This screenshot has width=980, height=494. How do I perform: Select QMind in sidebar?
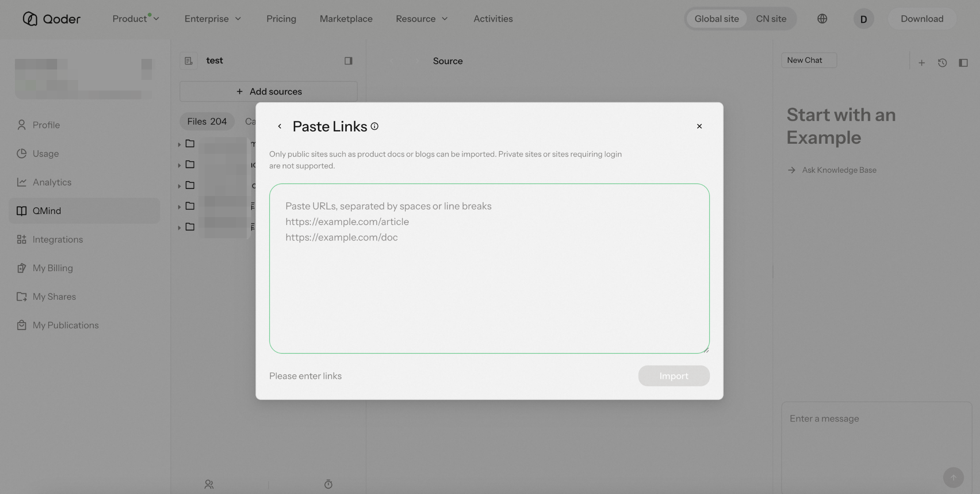tap(84, 211)
